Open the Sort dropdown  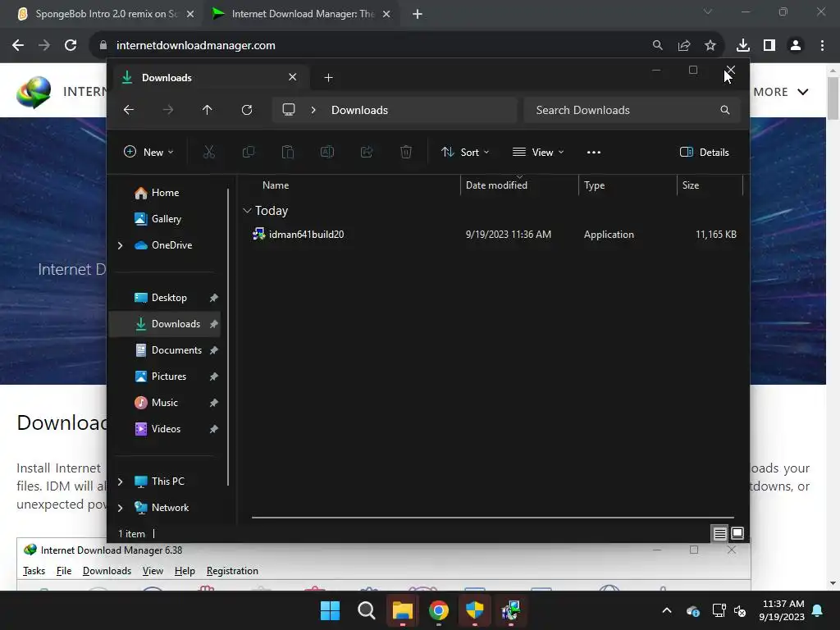click(465, 152)
